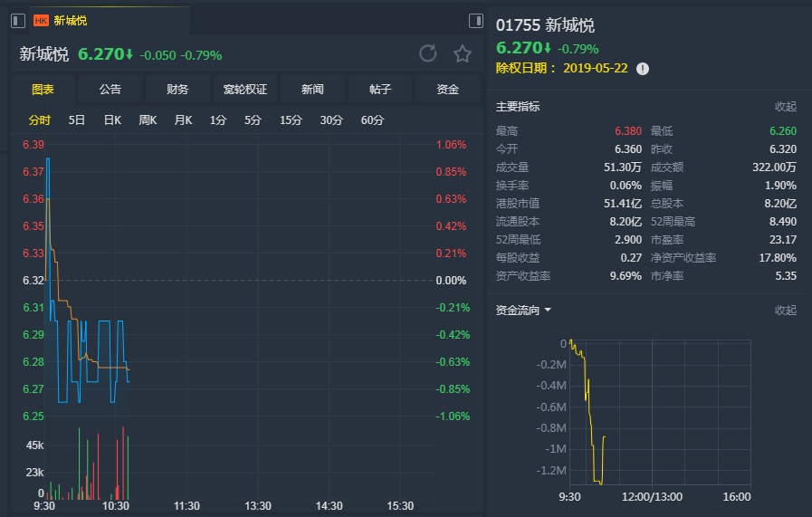This screenshot has height=517, width=812.
Task: Click the 新城悦 tab title
Action: click(71, 21)
